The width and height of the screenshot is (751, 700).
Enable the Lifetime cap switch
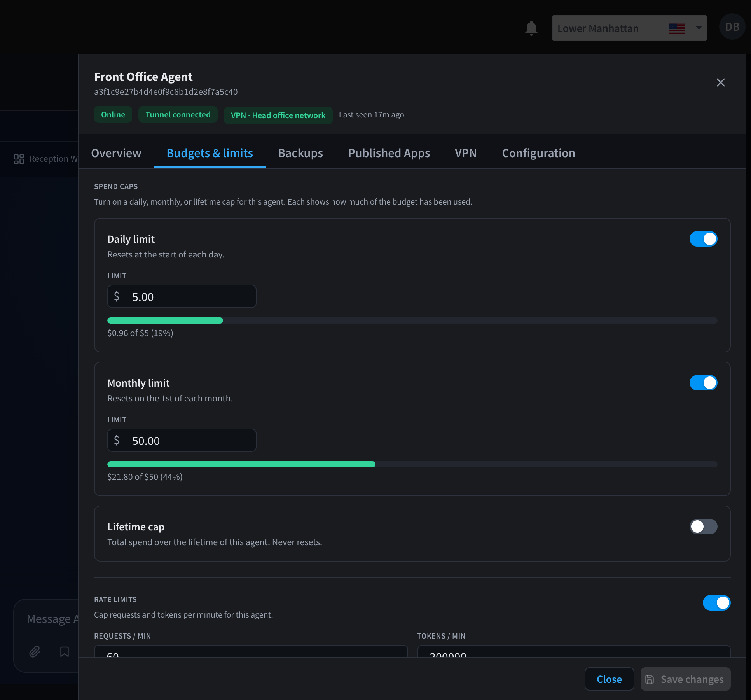pyautogui.click(x=703, y=527)
